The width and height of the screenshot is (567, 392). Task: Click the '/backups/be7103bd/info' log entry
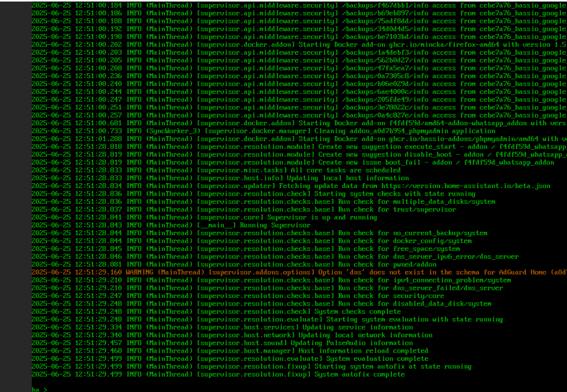coord(299,37)
